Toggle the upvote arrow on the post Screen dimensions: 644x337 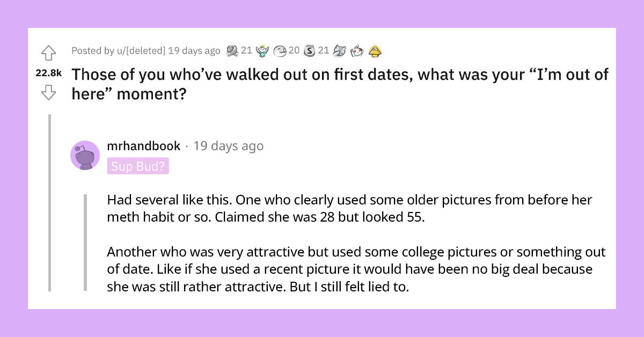click(49, 53)
